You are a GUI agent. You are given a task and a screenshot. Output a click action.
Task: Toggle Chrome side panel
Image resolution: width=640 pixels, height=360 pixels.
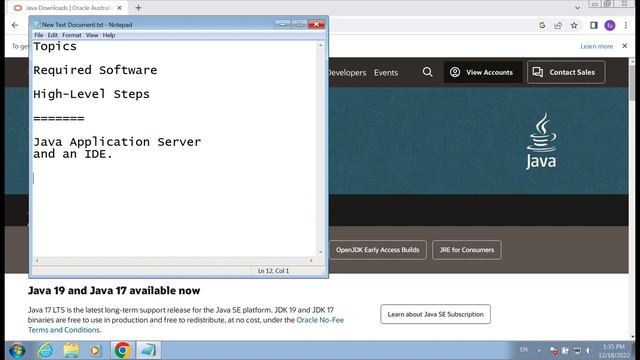[594, 25]
